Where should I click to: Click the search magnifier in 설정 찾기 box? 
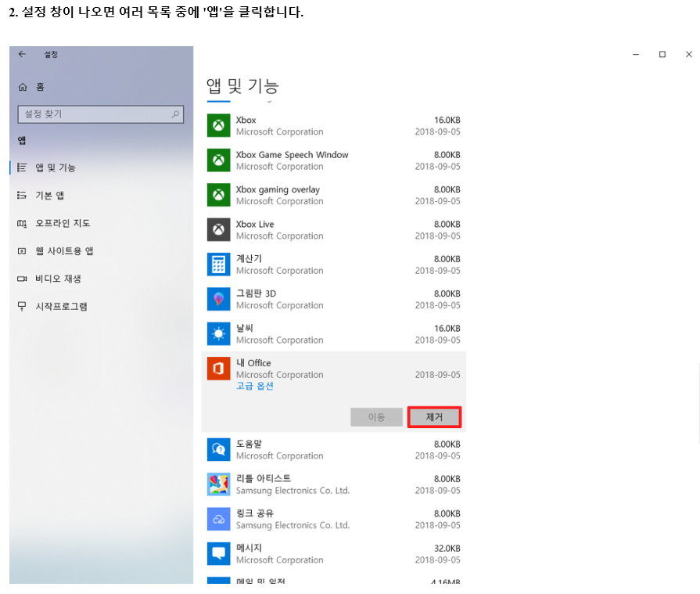pyautogui.click(x=175, y=114)
